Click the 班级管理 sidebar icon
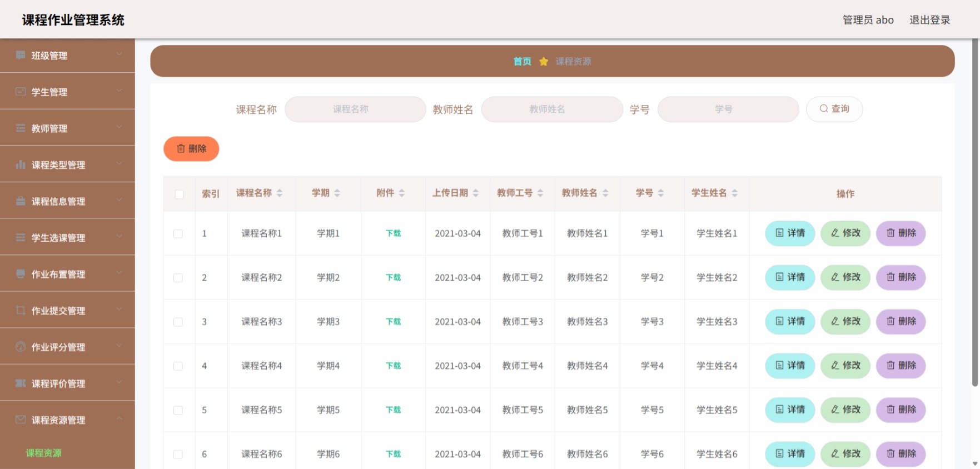The image size is (980, 469). click(21, 55)
